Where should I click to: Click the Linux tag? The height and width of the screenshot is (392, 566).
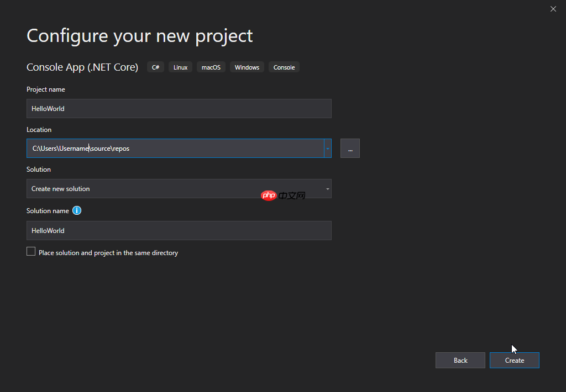[x=181, y=67]
